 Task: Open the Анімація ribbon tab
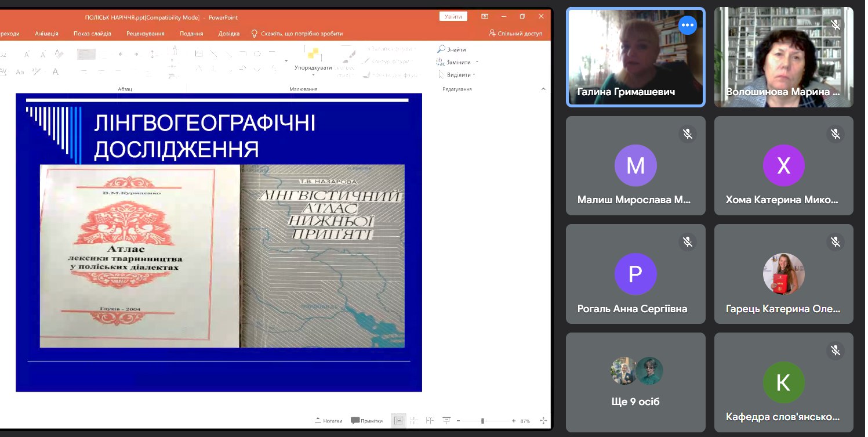coord(46,34)
